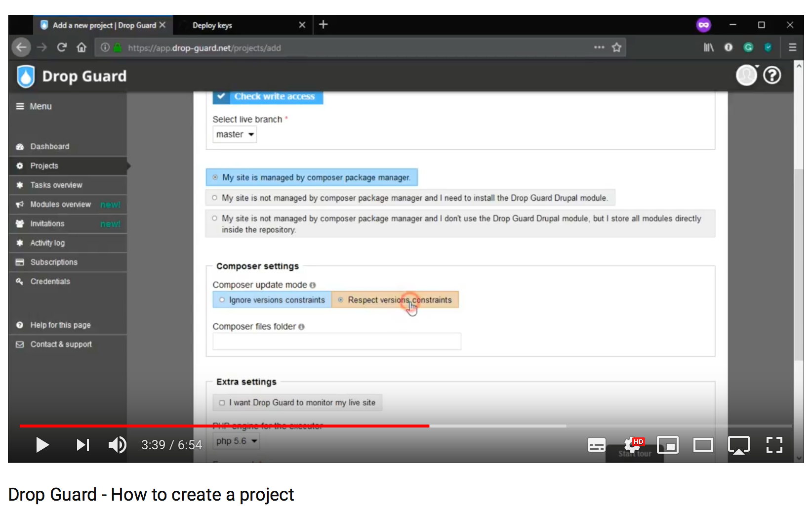Open 'Contact & support' link
812x513 pixels.
[68, 344]
